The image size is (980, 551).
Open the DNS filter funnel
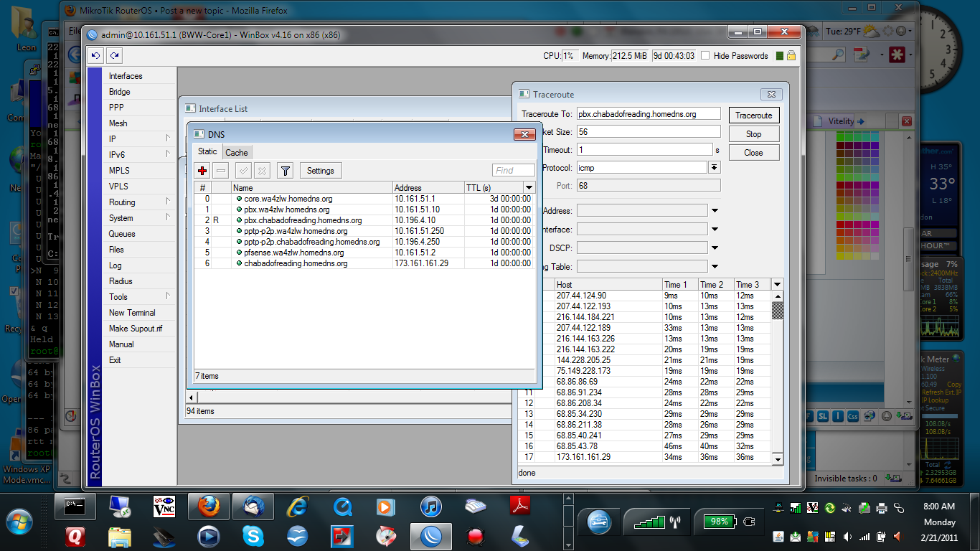point(285,170)
